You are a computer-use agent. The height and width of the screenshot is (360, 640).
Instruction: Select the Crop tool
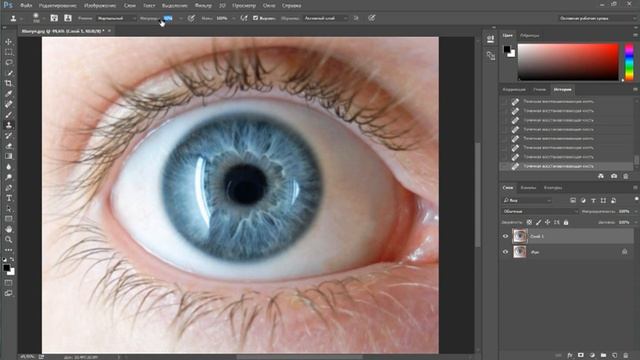coord(9,83)
